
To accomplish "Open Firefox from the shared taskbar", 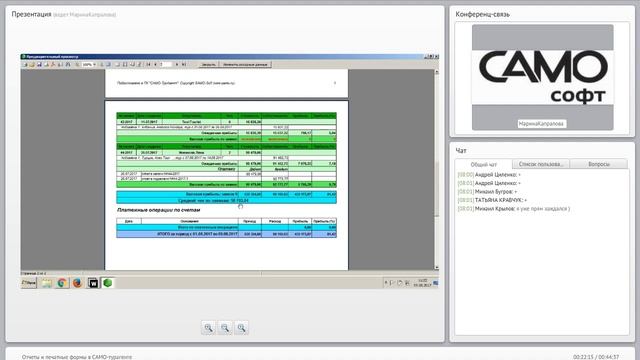I will click(77, 283).
